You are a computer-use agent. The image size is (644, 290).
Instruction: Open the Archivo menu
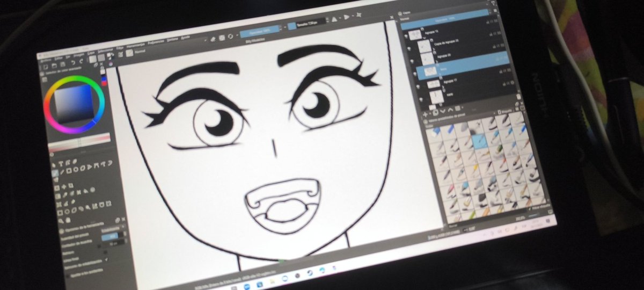46,60
